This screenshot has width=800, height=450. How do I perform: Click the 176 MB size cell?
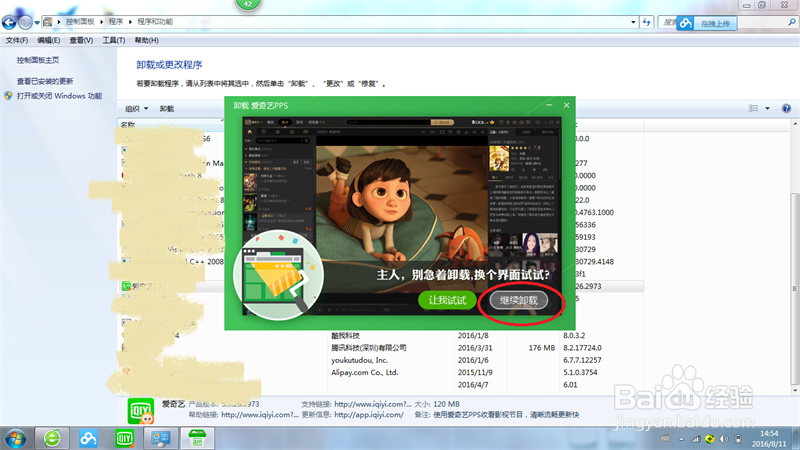tap(542, 348)
